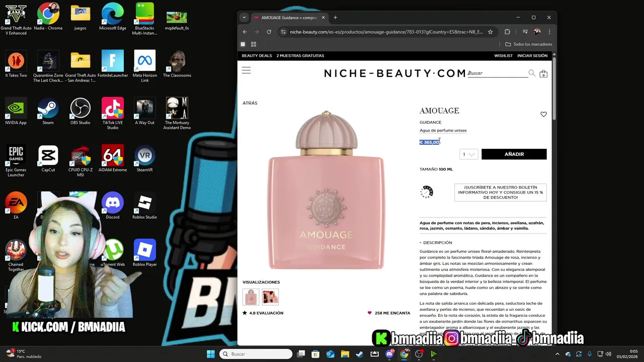The image size is (644, 362).
Task: Open Chrome tab search dropdown arrow
Action: (244, 17)
